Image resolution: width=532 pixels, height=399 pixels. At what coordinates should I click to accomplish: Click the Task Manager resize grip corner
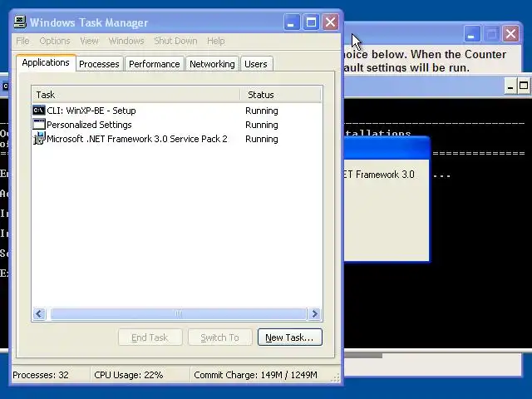pyautogui.click(x=335, y=379)
